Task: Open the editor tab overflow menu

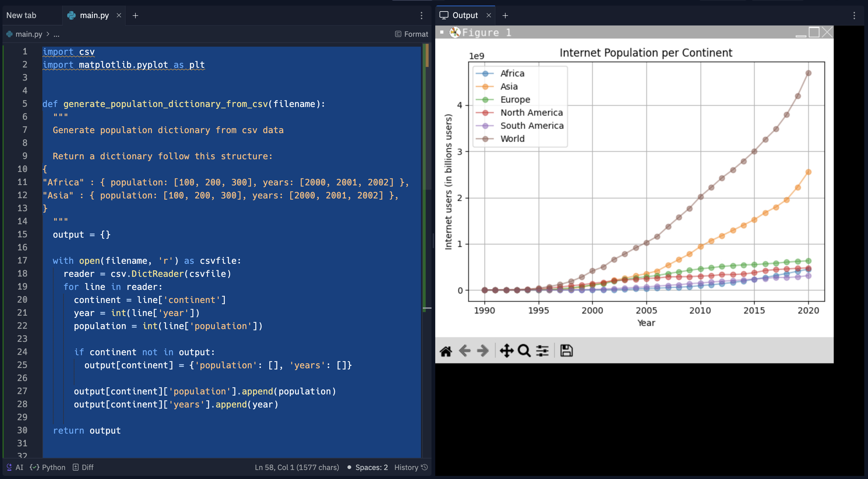Action: 421,15
